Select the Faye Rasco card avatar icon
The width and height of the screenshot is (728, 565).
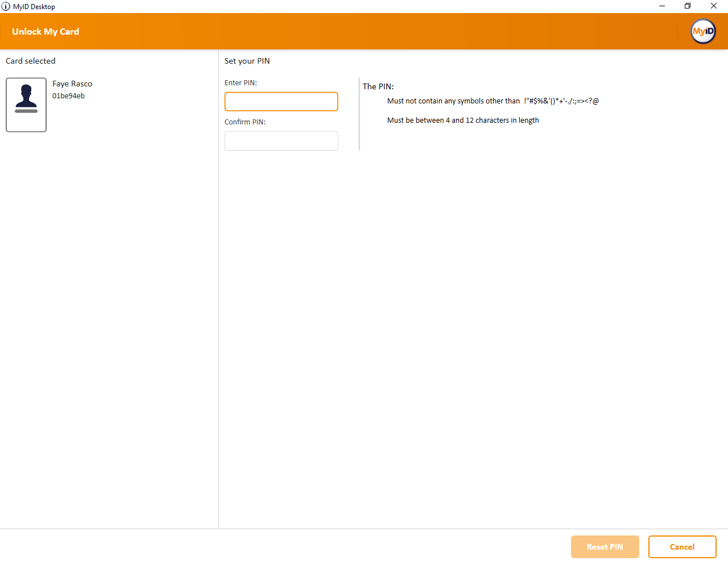pyautogui.click(x=26, y=105)
